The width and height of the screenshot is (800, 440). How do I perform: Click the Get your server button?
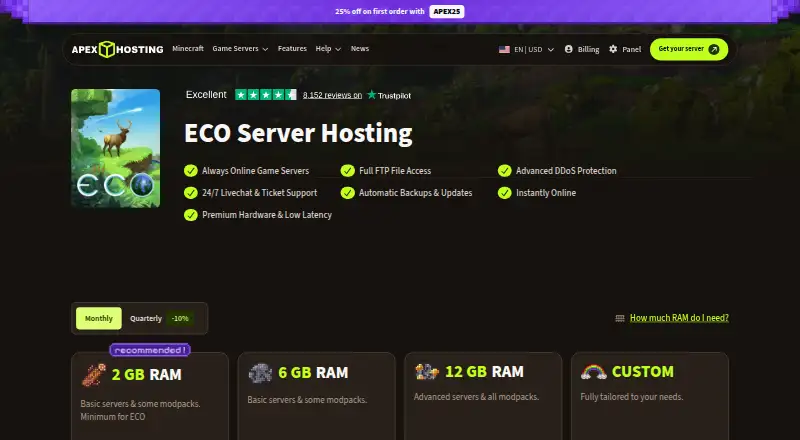689,49
